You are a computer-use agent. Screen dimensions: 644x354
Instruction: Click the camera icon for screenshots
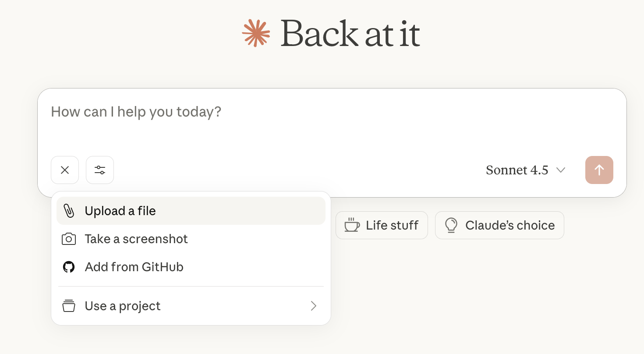pyautogui.click(x=69, y=239)
